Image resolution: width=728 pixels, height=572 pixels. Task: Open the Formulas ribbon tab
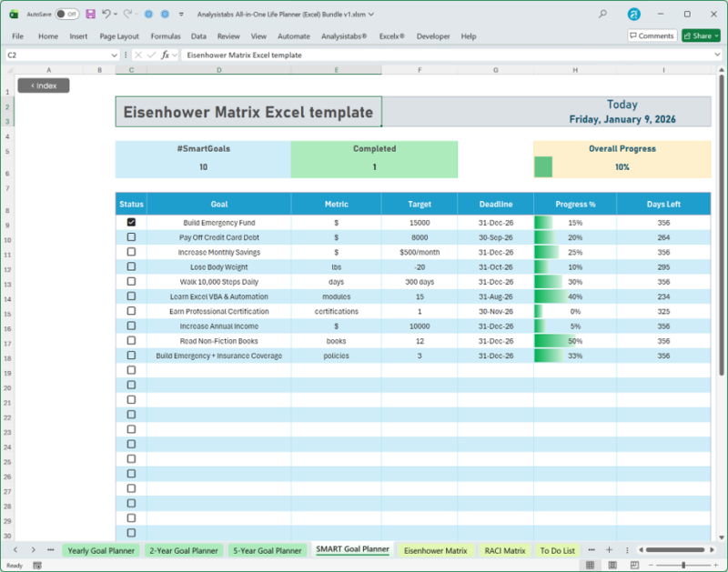(166, 36)
